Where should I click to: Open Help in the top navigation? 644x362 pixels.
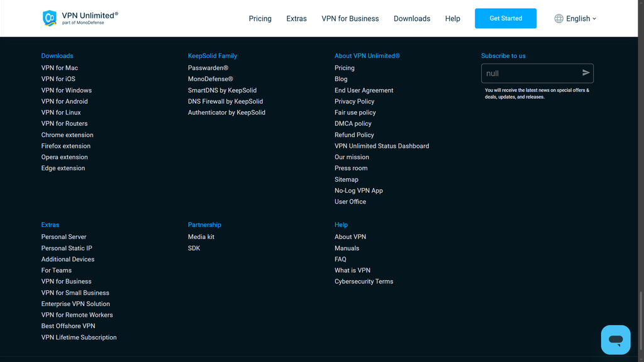pyautogui.click(x=453, y=18)
